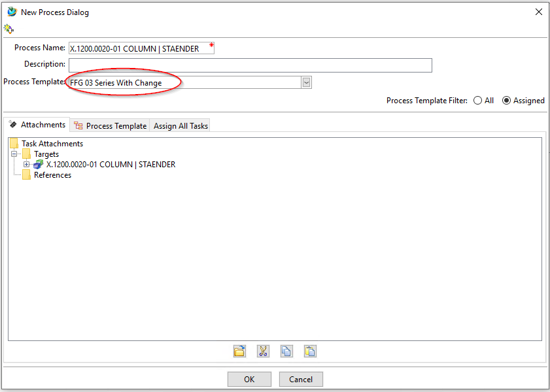The width and height of the screenshot is (550, 392).
Task: Open the Process Template dropdown arrow
Action: click(306, 82)
